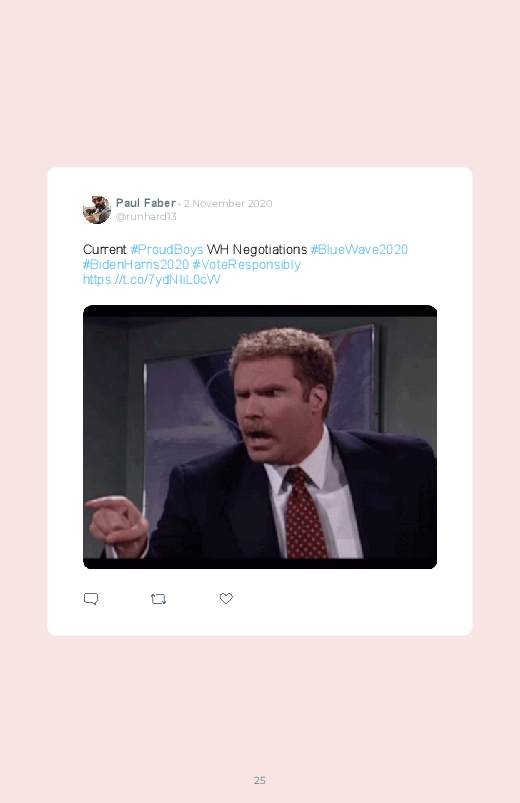Click the word Current in the tweet
Image resolution: width=520 pixels, height=803 pixels.
[105, 249]
